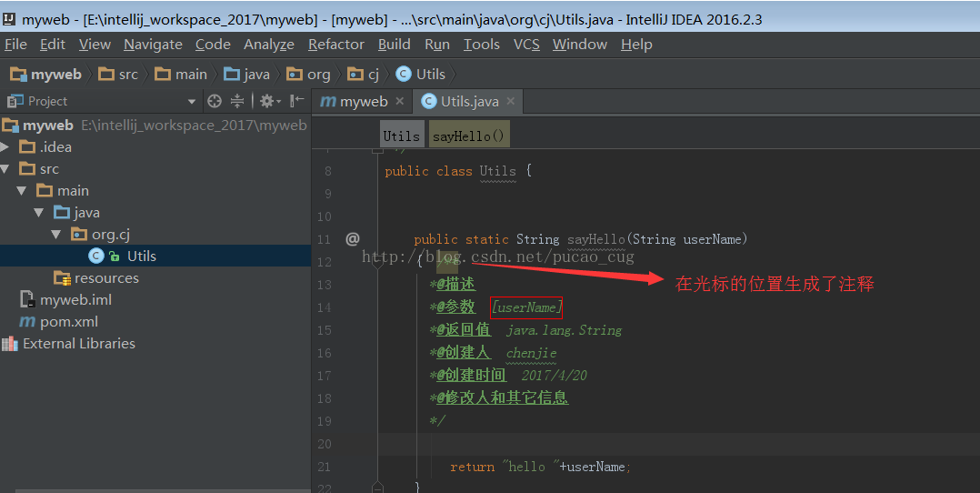The height and width of the screenshot is (493, 980).
Task: Click the org breadcrumb in navigation bar
Action: [309, 75]
